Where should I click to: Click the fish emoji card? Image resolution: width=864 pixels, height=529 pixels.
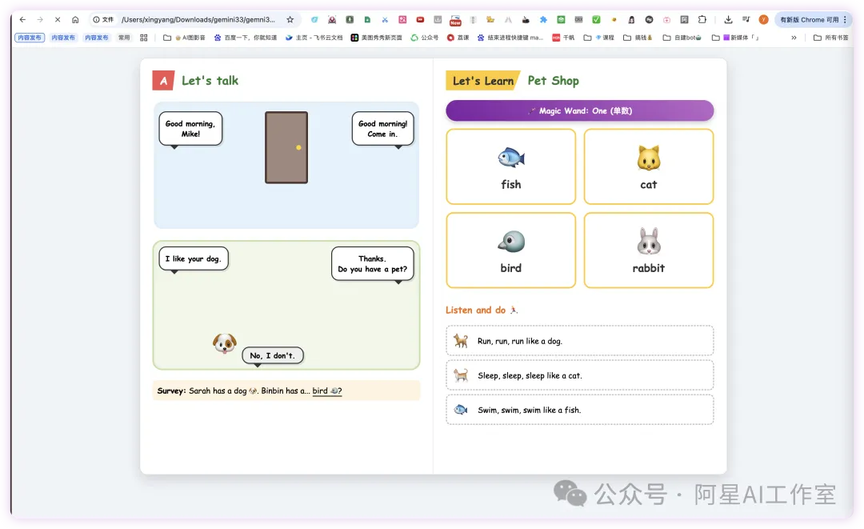pos(511,166)
